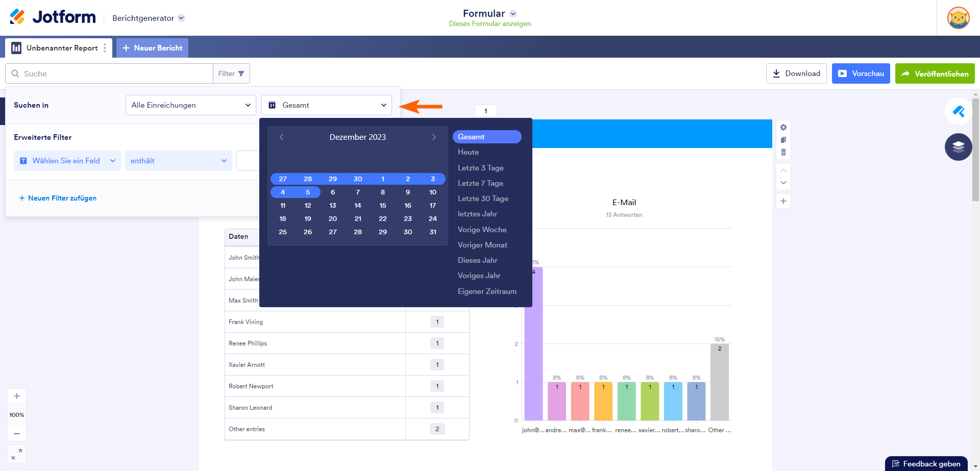Add a new element with plus icon
This screenshot has height=471, width=980.
(x=783, y=201)
